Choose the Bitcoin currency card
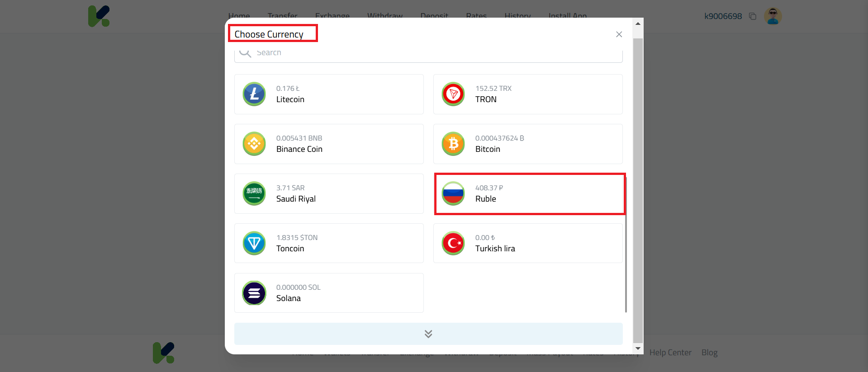868x372 pixels. tap(528, 144)
